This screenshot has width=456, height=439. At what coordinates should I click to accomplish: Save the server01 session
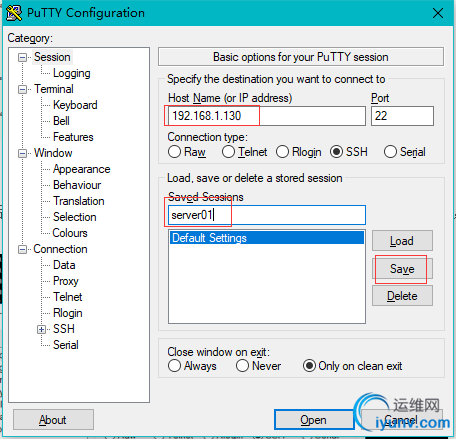point(402,269)
